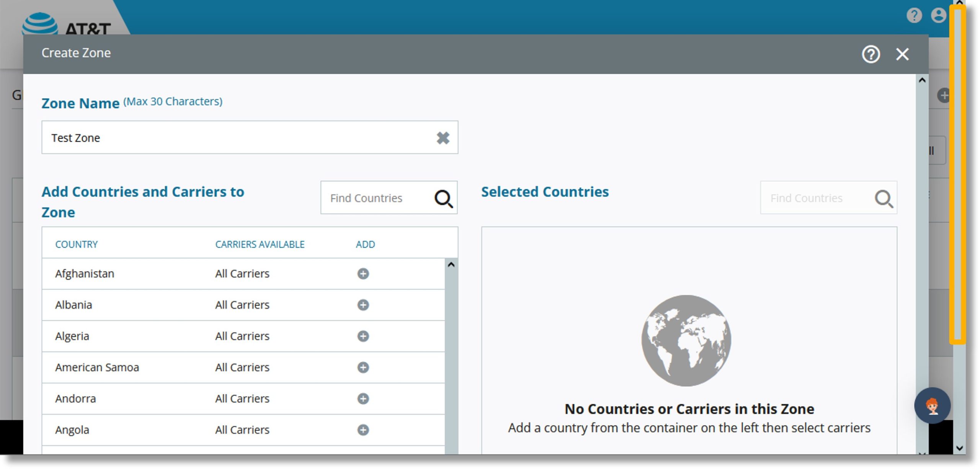
Task: Click the Add icon for Andorra
Action: (x=363, y=398)
